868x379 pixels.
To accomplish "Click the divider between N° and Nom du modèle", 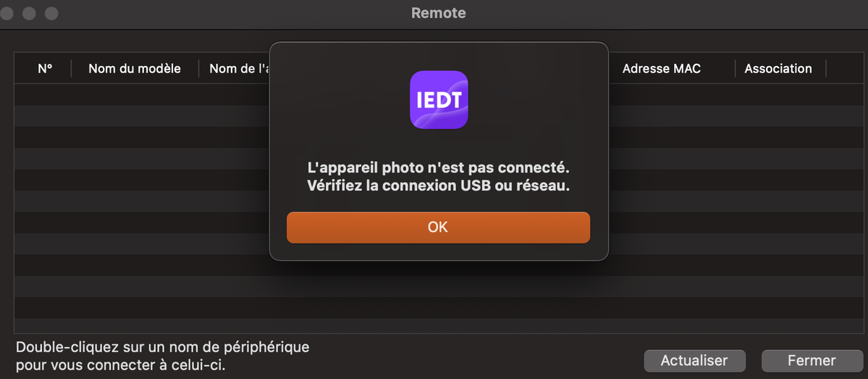I will click(x=71, y=69).
